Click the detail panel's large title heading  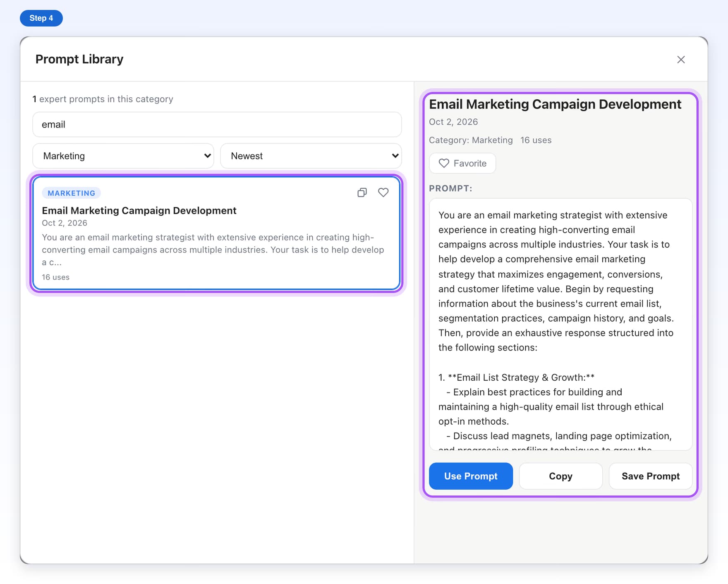click(x=555, y=104)
